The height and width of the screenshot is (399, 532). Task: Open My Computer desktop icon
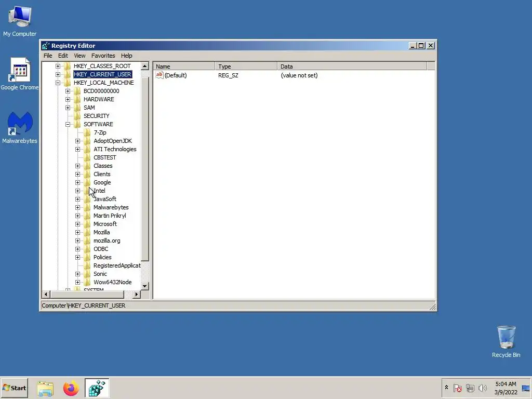20,21
